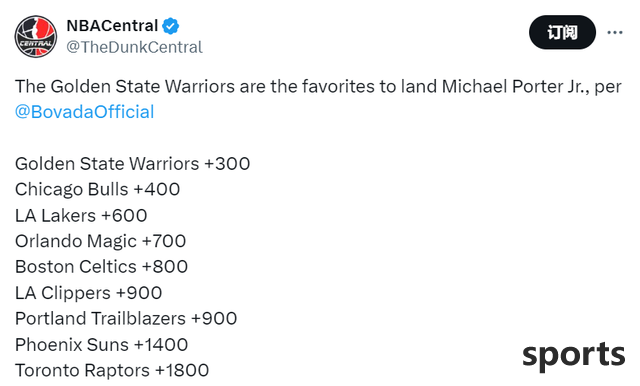Click the Golden State Warriors +300 line

[132, 164]
